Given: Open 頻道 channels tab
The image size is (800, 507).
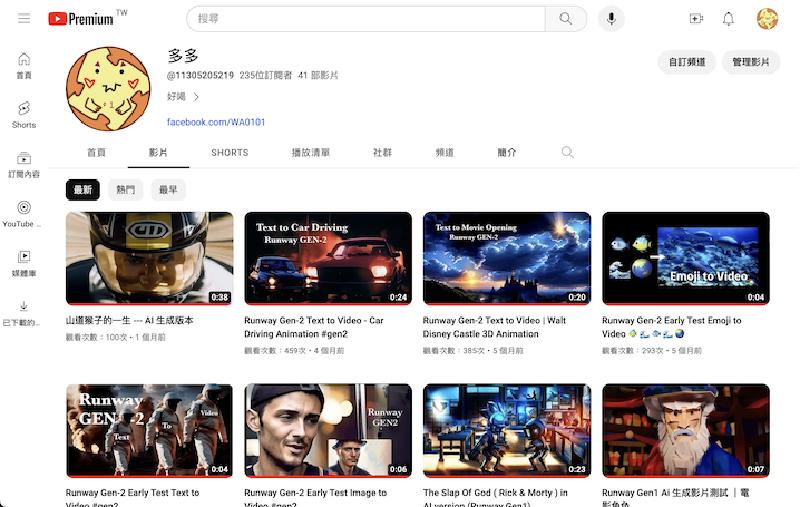Looking at the screenshot, I should tap(444, 152).
